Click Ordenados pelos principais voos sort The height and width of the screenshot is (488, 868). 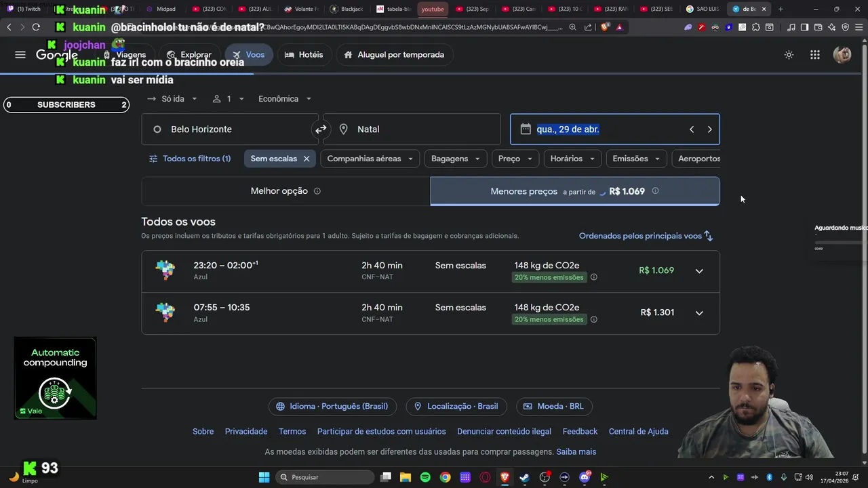[646, 236]
